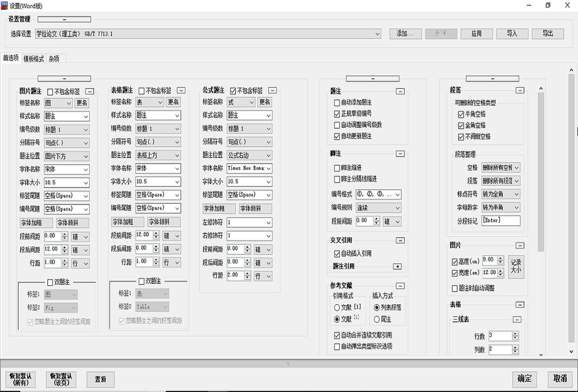Screen dimensions: 578x392
Task: Select 尾注 insert method
Action: 377,319
